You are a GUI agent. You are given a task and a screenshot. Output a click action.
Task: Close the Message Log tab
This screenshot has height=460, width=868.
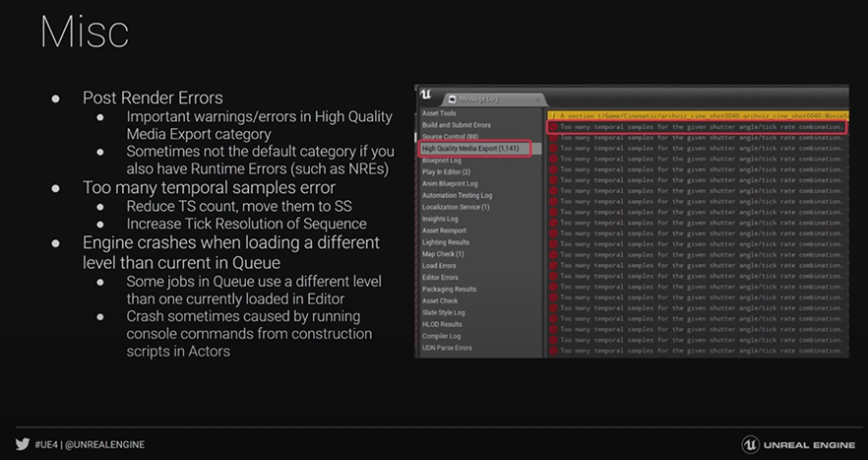point(537,99)
